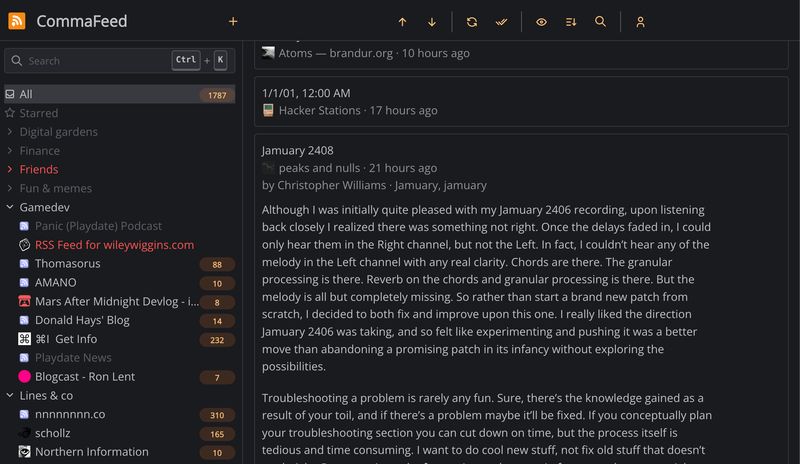The height and width of the screenshot is (464, 800).
Task: Open Panic (Playdate) Podcast feed
Action: point(98,226)
